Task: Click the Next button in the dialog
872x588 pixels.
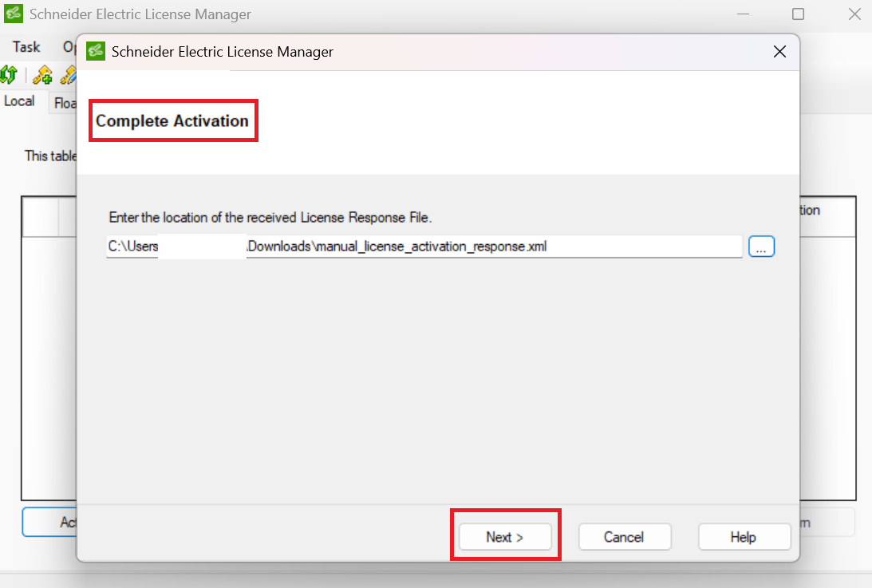Action: click(x=505, y=537)
